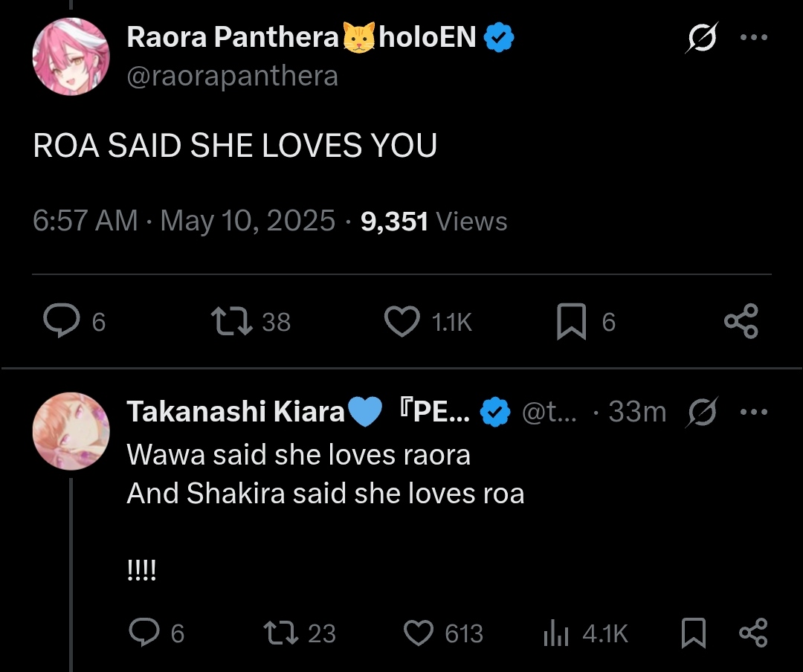Viewport: 803px width, 672px height.
Task: Open the three-dot menu on Raora's post
Action: [754, 38]
